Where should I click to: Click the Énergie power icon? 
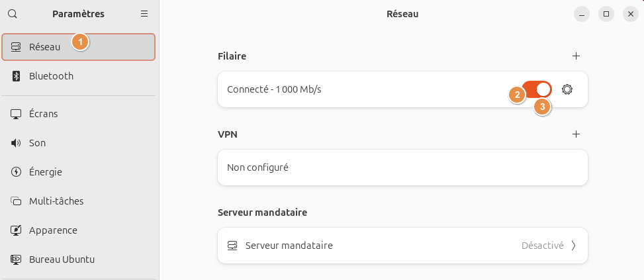tap(17, 172)
